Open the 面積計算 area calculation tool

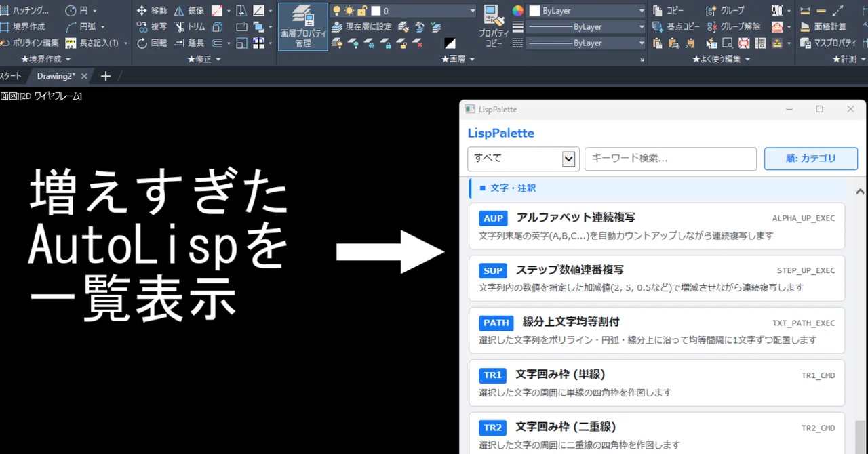(823, 27)
